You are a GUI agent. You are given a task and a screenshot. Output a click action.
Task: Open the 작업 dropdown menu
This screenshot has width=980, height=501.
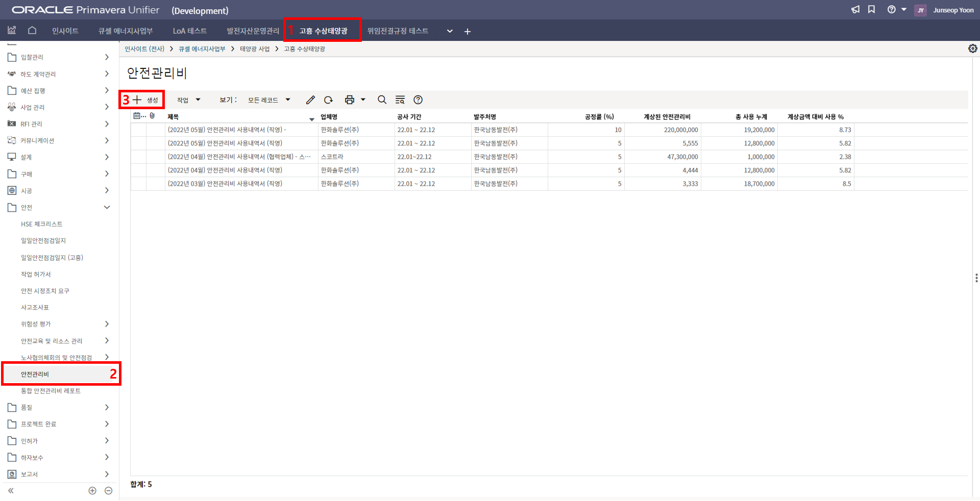188,100
